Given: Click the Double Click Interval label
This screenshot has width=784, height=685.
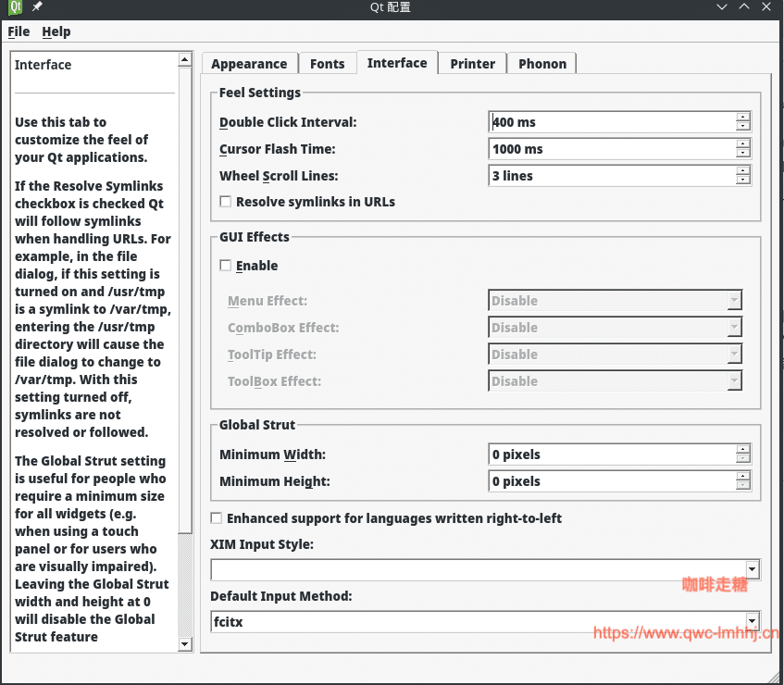Looking at the screenshot, I should point(288,122).
